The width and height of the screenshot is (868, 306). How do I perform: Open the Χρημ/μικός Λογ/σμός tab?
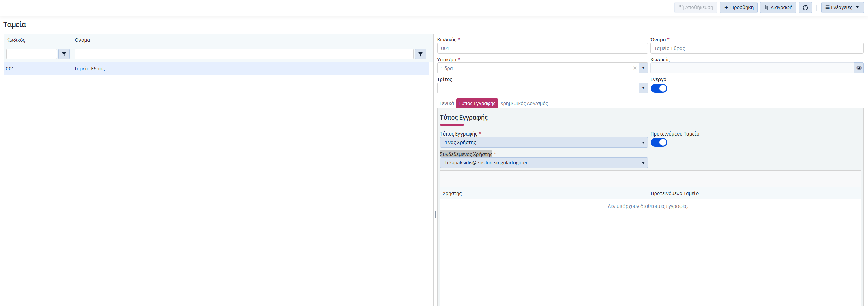click(524, 103)
